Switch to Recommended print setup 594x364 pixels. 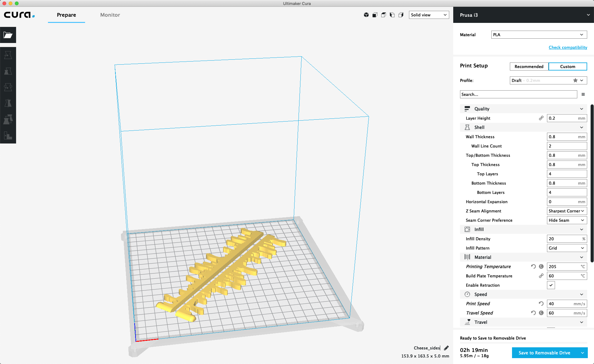tap(528, 66)
